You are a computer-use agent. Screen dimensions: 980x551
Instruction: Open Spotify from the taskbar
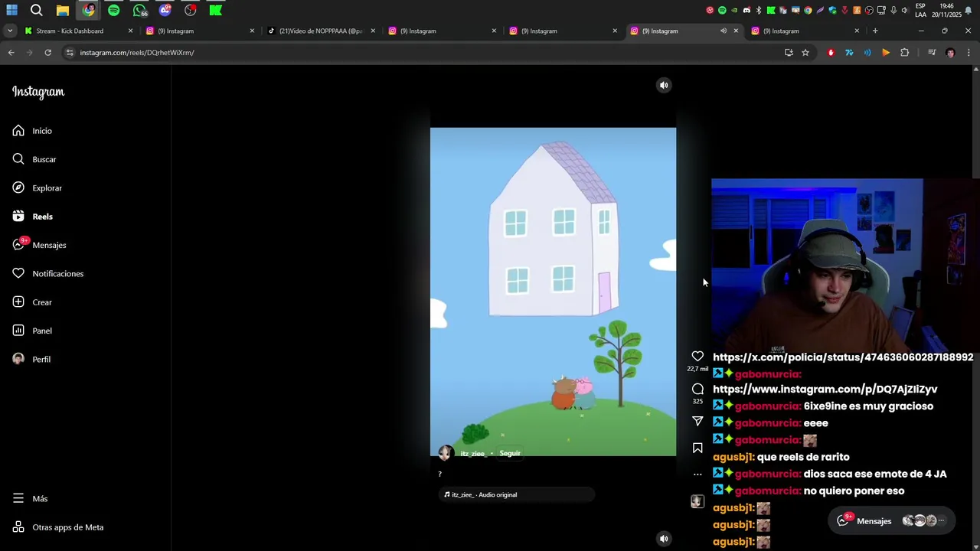click(x=113, y=10)
